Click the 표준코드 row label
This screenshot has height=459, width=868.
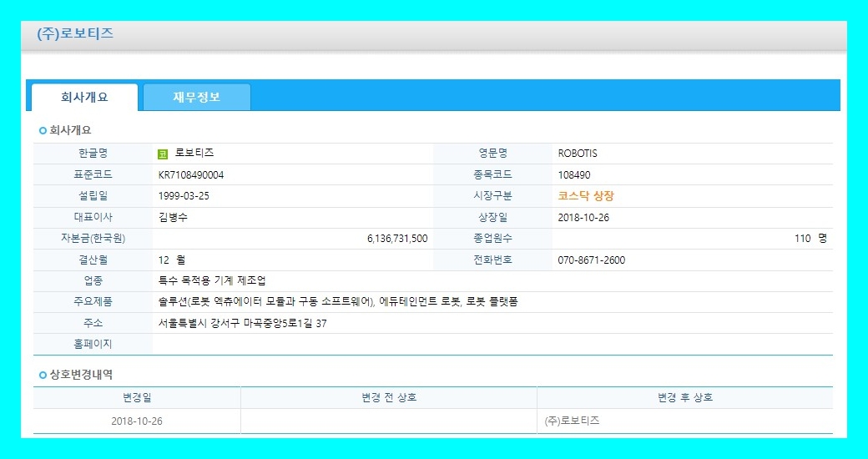point(93,175)
